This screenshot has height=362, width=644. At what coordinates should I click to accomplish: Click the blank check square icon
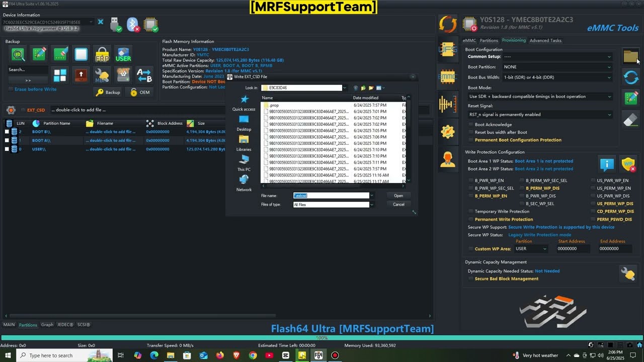coord(81,54)
